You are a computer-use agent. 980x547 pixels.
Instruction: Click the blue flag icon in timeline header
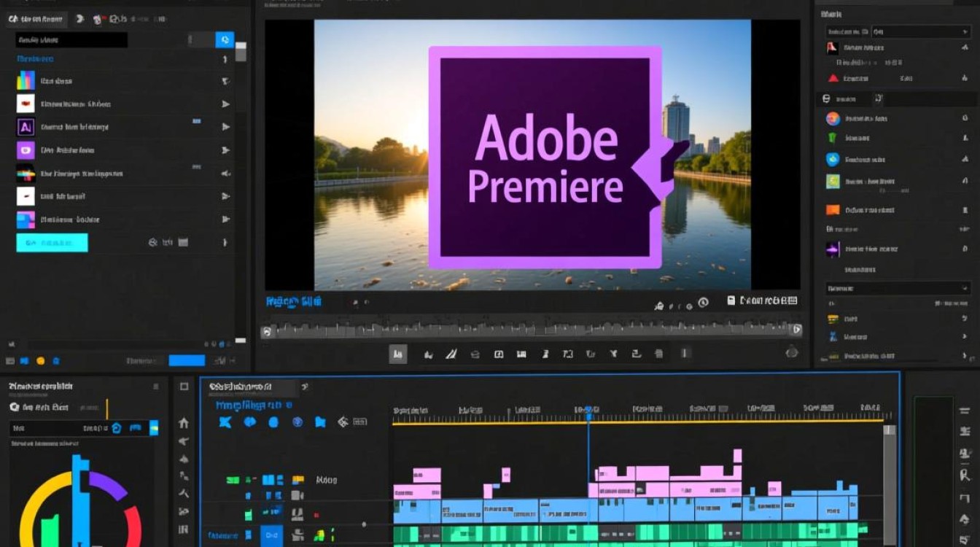pyautogui.click(x=319, y=422)
